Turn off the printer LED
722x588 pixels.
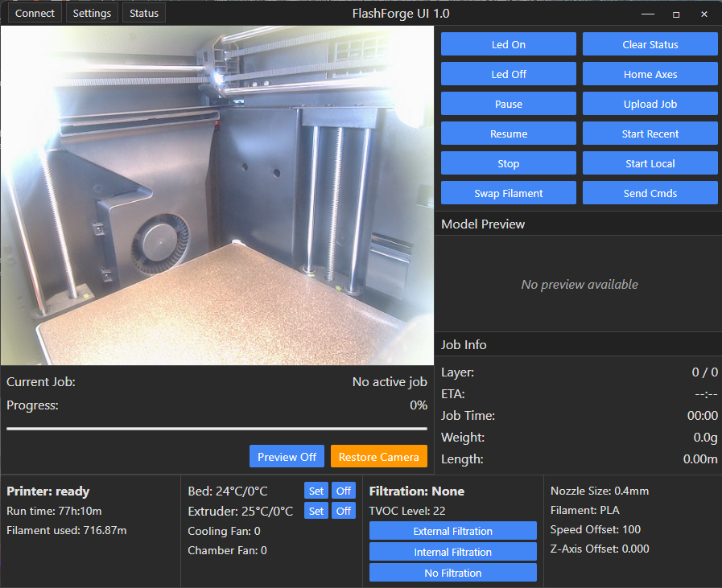(x=509, y=74)
